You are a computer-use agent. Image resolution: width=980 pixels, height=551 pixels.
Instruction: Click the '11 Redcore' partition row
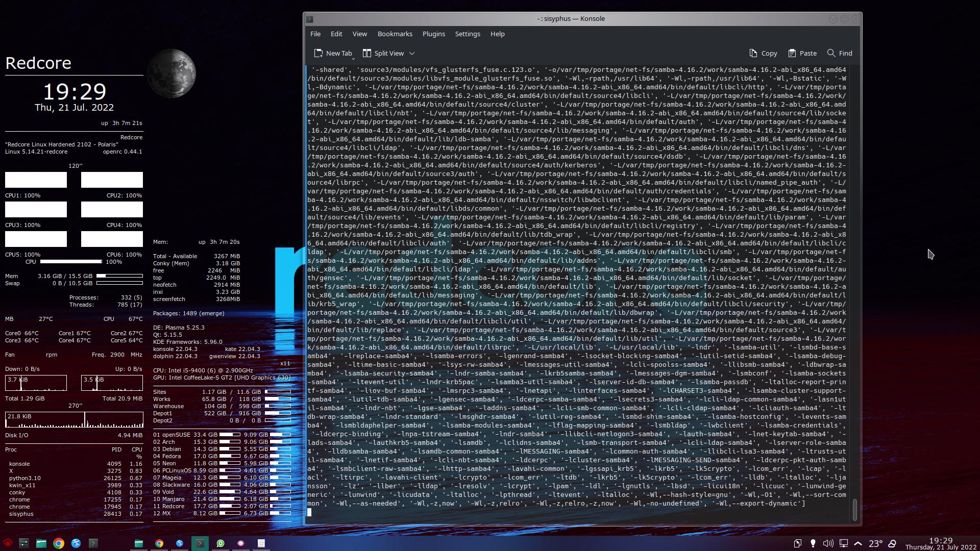point(222,506)
